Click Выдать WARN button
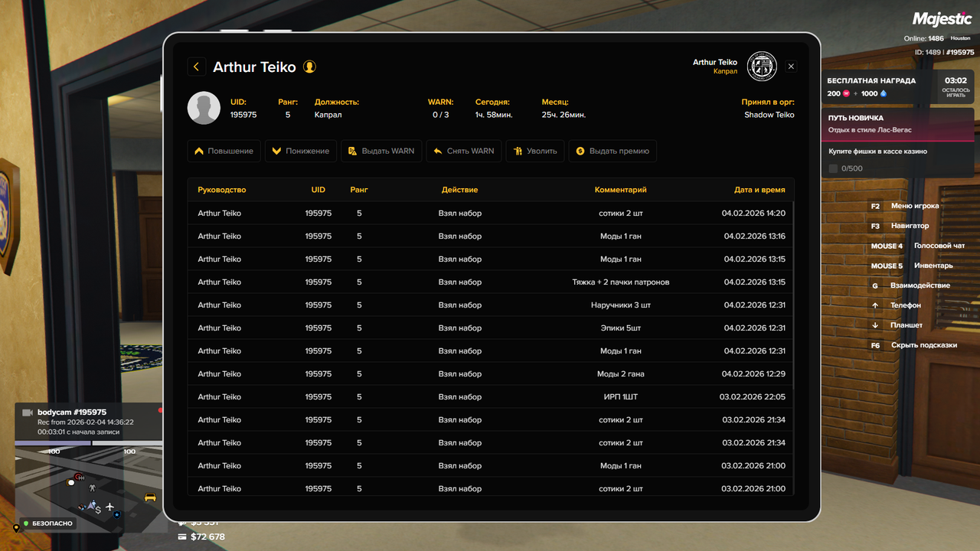This screenshot has height=551, width=980. click(x=381, y=151)
